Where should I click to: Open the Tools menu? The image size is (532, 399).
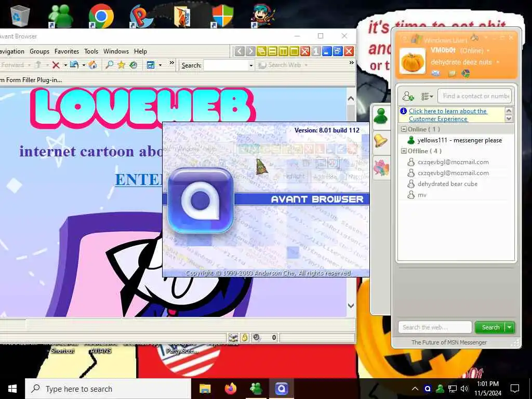[91, 51]
